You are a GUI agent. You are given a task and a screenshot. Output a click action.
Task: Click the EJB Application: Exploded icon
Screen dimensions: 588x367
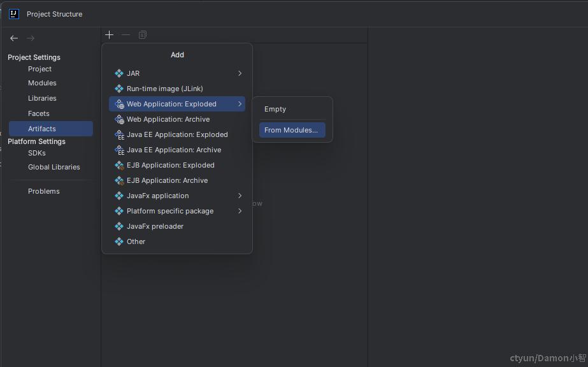coord(119,165)
